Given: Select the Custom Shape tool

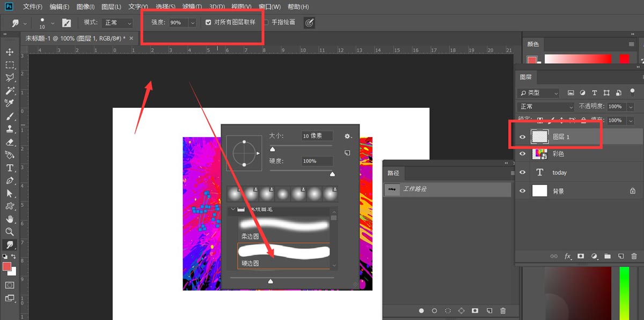Looking at the screenshot, I should (x=10, y=206).
